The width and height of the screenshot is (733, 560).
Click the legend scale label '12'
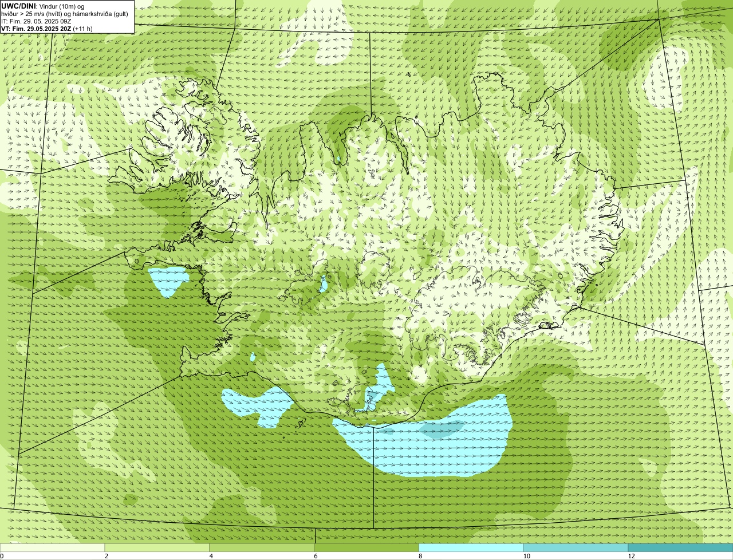click(x=631, y=556)
